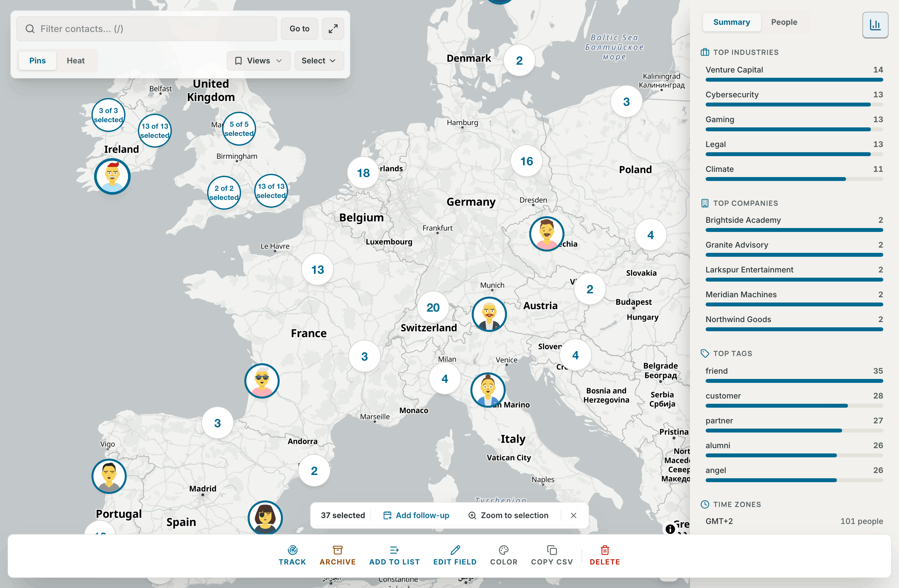Toggle the 13 of 13 cluster near London
Screen dimensions: 899x588
click(x=271, y=191)
